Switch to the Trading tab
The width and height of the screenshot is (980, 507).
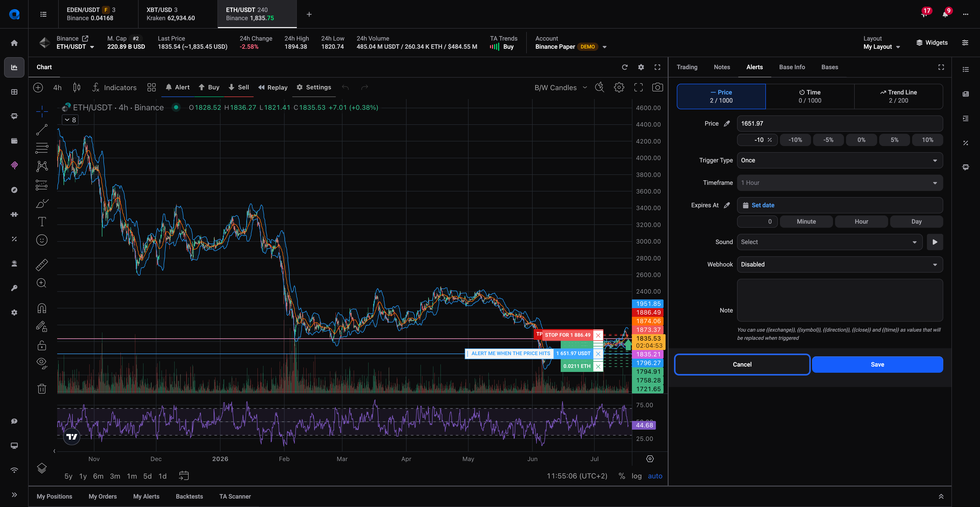687,67
